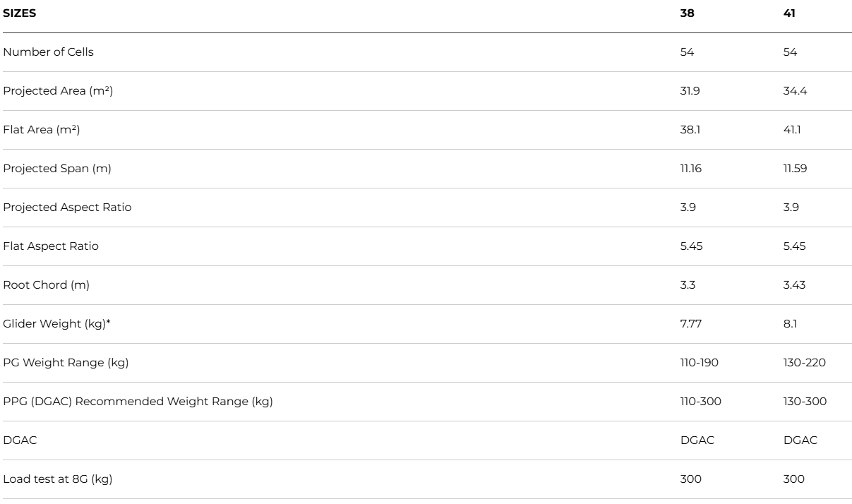Click the Flat Aspect Ratio label
Screen dimensions: 852x504
(x=51, y=246)
